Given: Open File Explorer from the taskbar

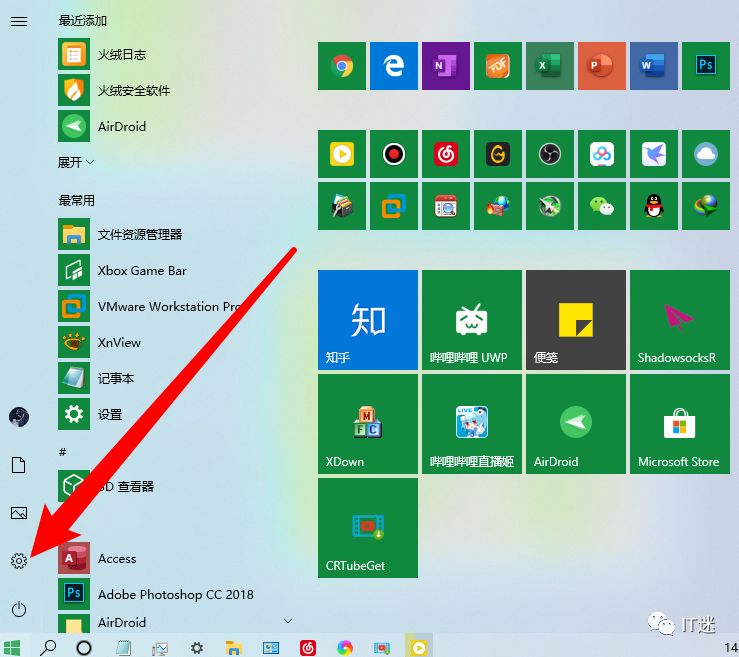Looking at the screenshot, I should coord(233,648).
